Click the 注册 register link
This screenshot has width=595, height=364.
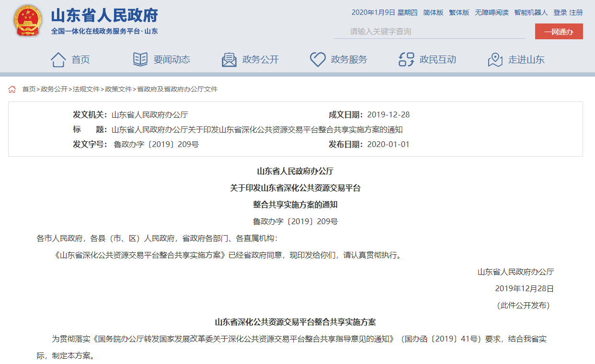point(576,12)
